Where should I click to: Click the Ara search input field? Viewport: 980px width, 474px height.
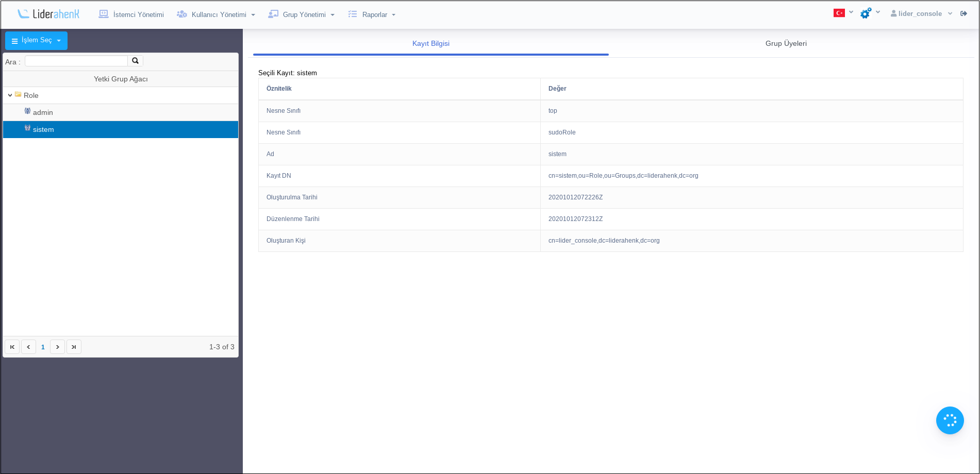tap(76, 61)
